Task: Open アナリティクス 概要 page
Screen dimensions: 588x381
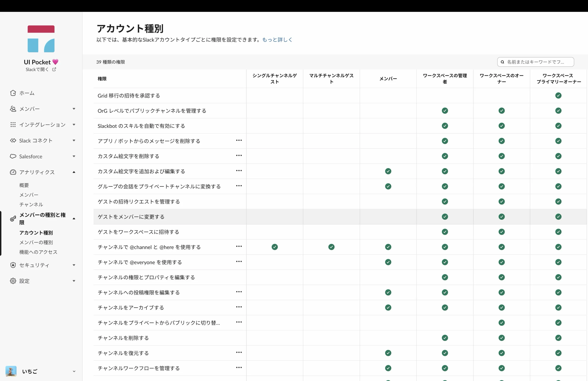Action: [x=24, y=185]
